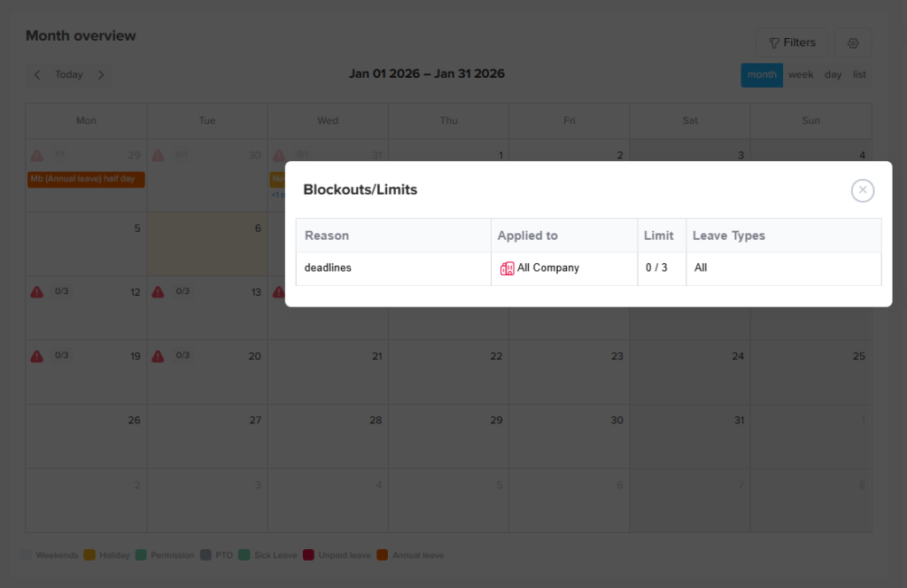Click warning icon on December 29

click(37, 155)
